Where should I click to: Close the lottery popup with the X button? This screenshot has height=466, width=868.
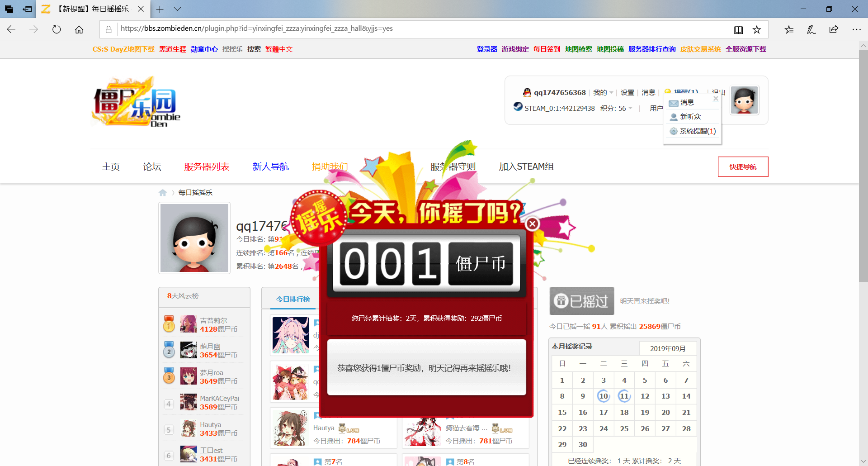click(x=533, y=223)
